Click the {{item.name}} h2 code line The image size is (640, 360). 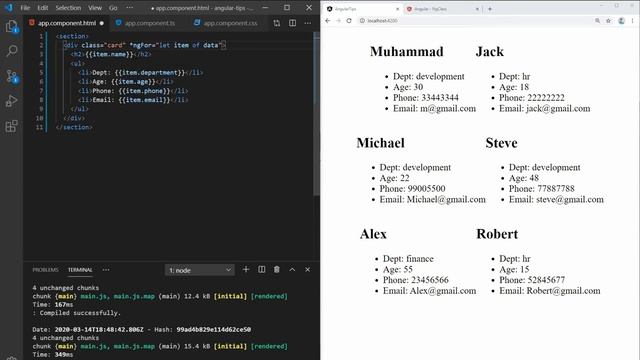[x=111, y=54]
